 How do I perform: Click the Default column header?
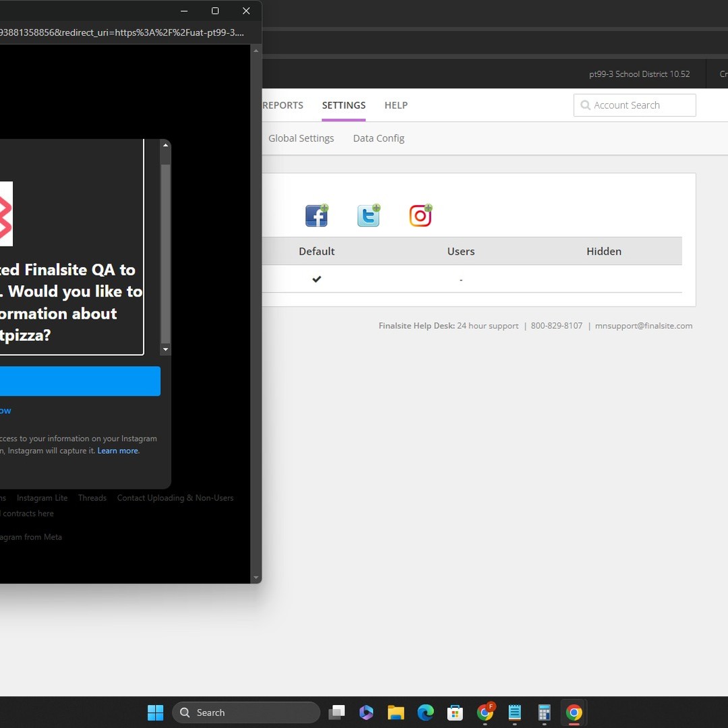point(317,251)
